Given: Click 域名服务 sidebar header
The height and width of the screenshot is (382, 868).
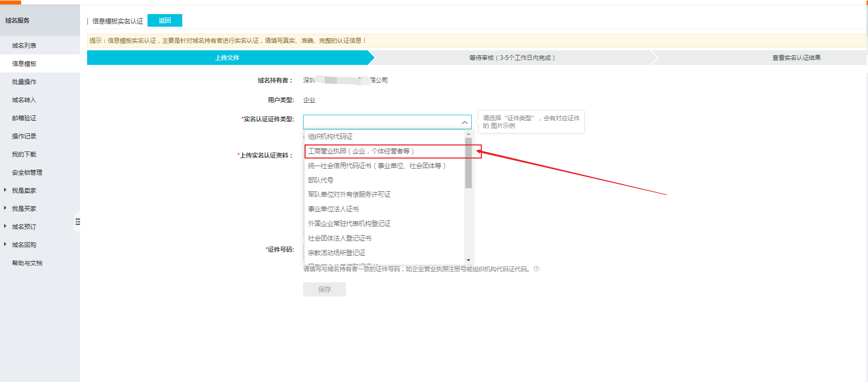Looking at the screenshot, I should point(18,20).
